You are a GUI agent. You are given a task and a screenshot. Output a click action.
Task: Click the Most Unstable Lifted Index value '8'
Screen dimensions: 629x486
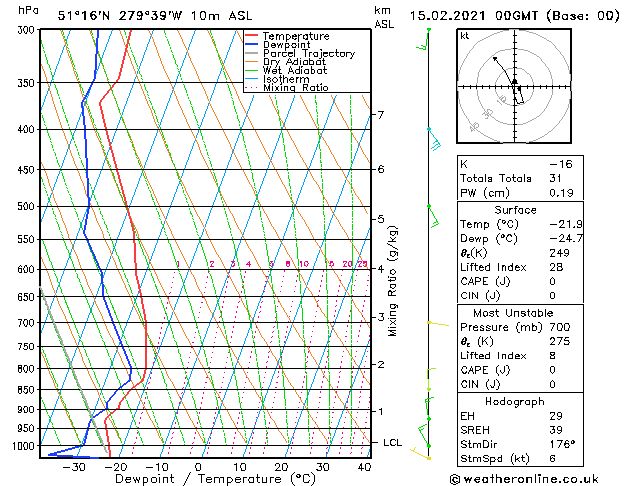pos(552,356)
